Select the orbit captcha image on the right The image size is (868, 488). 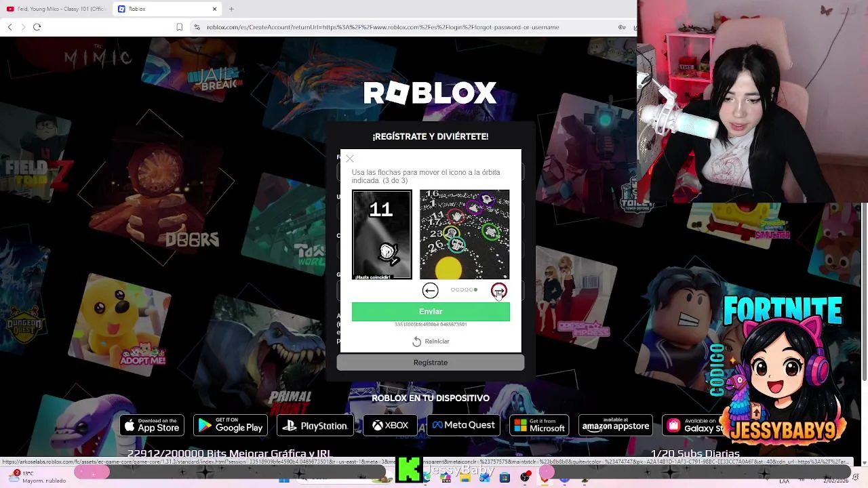click(x=465, y=235)
